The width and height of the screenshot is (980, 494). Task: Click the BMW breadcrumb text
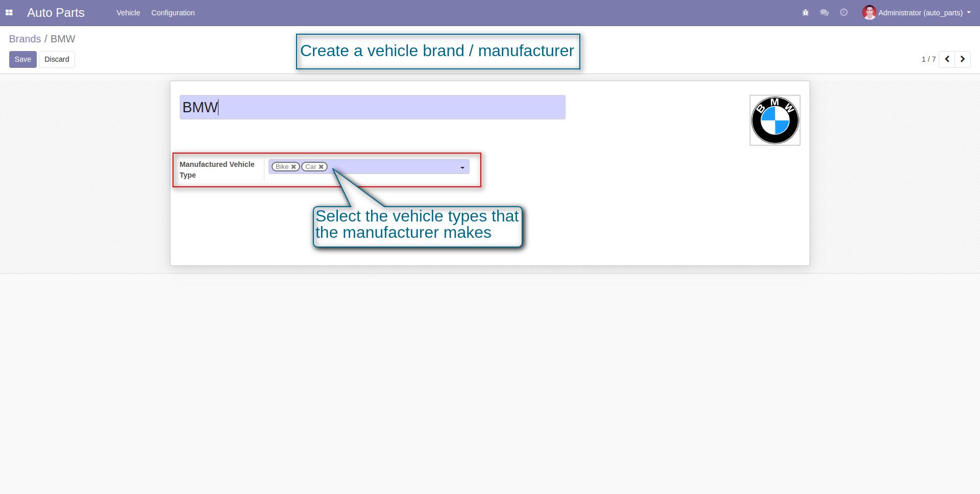click(63, 39)
